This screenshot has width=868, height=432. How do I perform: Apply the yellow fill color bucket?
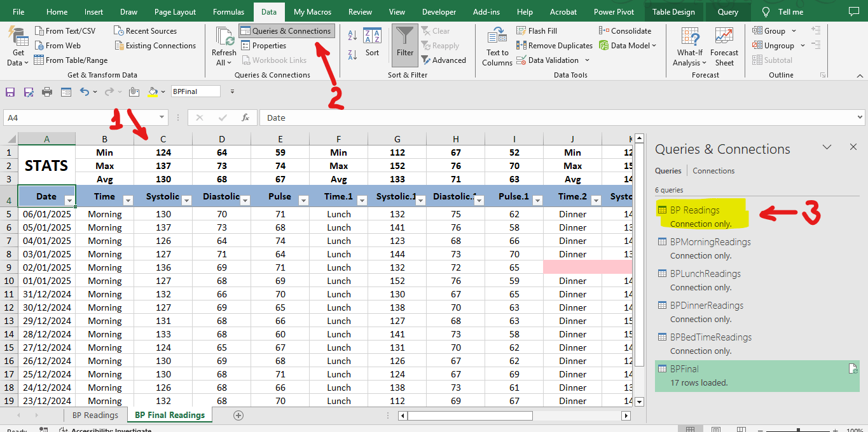click(153, 91)
